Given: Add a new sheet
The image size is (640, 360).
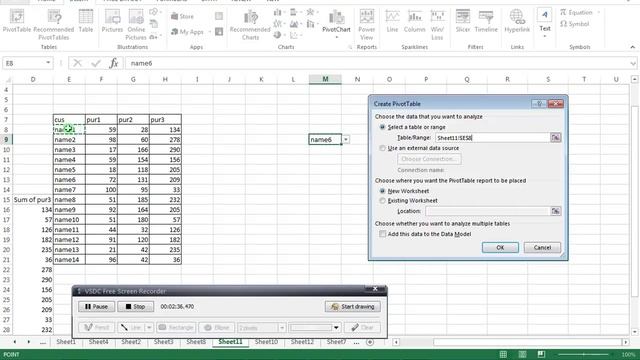Looking at the screenshot, I should tap(370, 342).
